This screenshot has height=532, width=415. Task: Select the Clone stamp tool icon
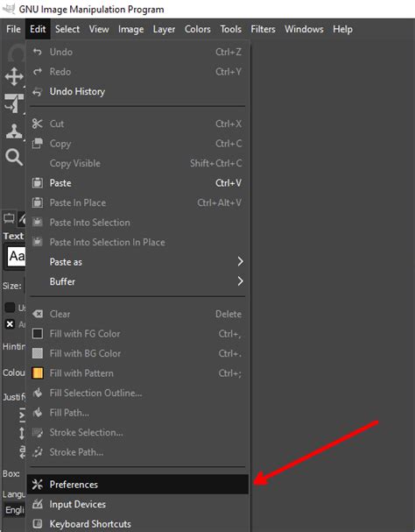[x=14, y=131]
